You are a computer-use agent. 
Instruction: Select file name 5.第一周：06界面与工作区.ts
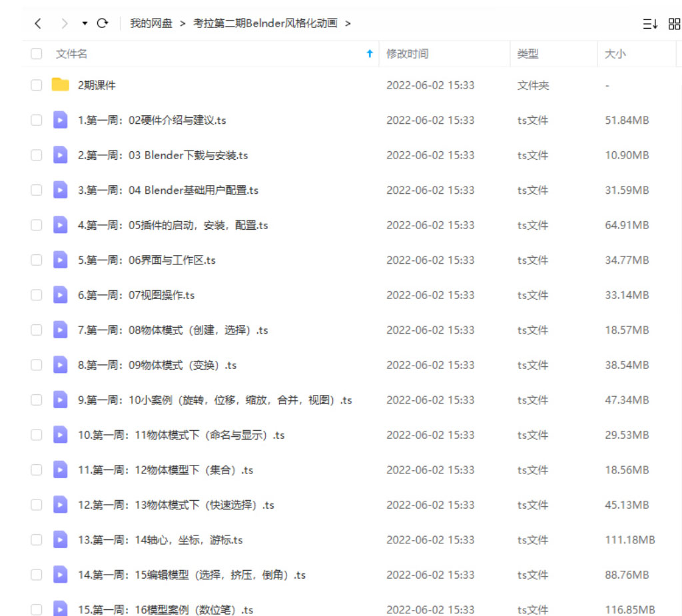(147, 260)
